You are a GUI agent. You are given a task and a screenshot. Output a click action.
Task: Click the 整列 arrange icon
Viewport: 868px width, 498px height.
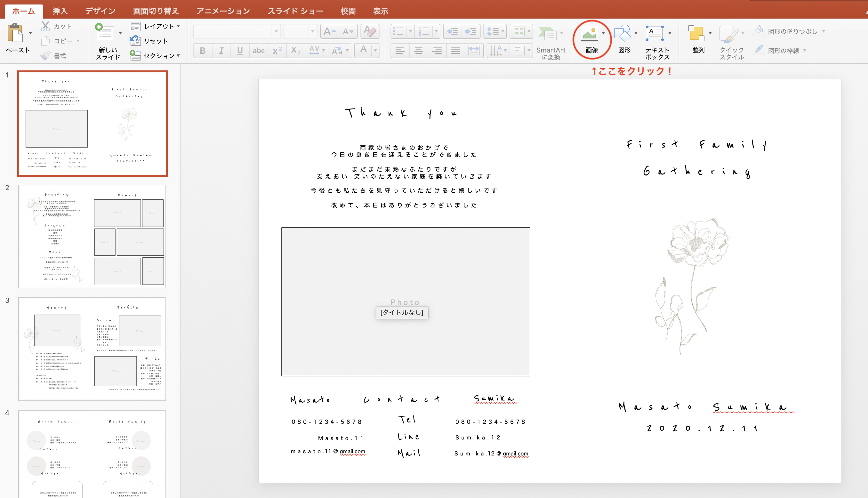pyautogui.click(x=696, y=34)
